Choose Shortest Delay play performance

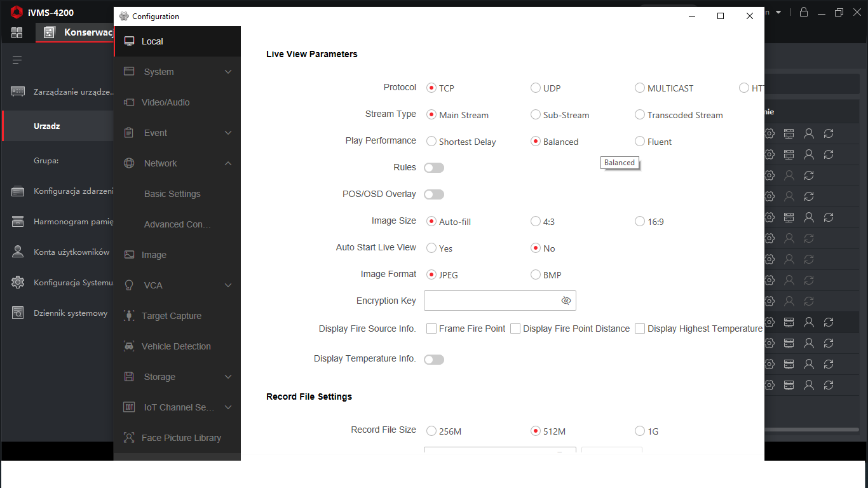(431, 142)
